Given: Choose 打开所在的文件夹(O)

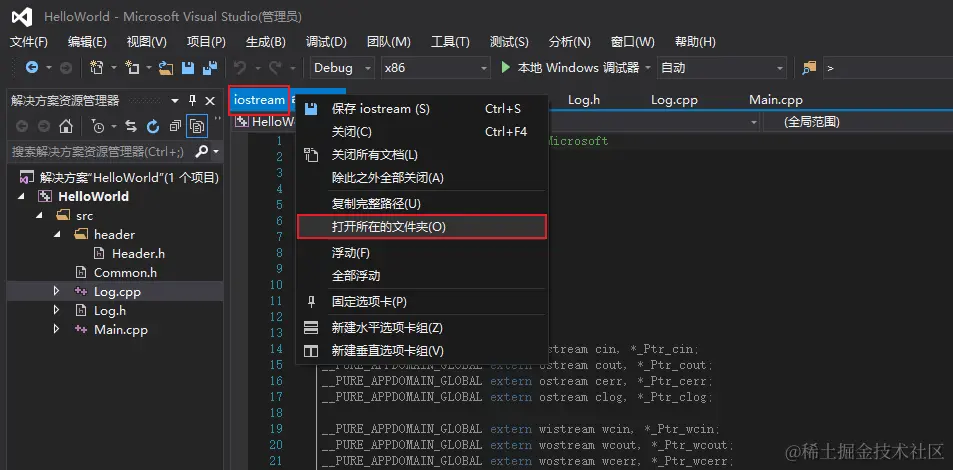Looking at the screenshot, I should pyautogui.click(x=422, y=227).
